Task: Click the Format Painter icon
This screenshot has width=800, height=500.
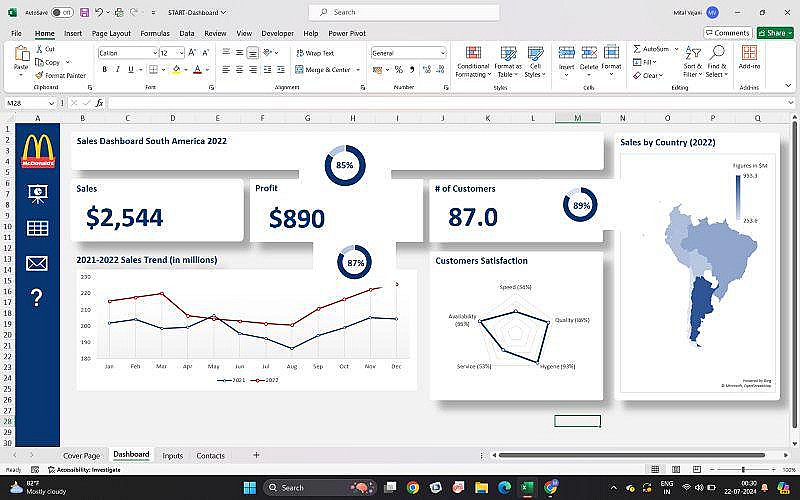Action: tap(39, 75)
